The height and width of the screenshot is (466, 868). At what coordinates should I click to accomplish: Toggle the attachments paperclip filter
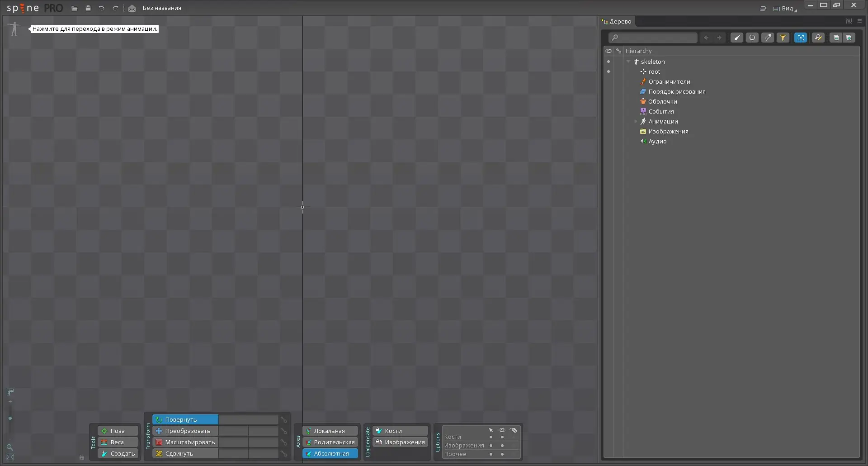(x=768, y=38)
